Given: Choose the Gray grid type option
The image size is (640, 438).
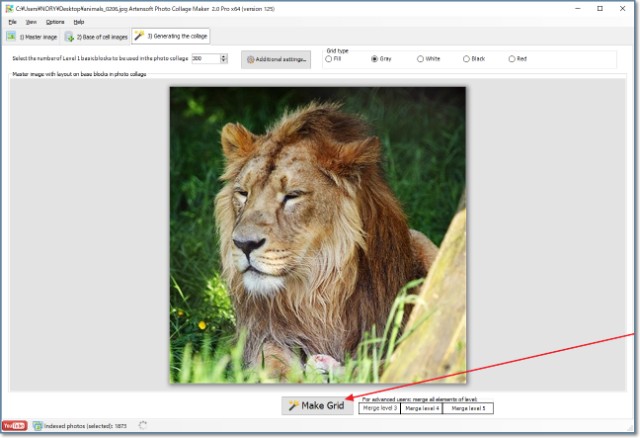Looking at the screenshot, I should coord(374,59).
